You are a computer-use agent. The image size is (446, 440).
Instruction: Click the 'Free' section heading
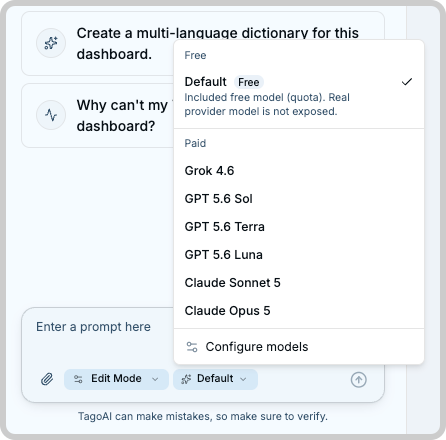click(x=195, y=55)
